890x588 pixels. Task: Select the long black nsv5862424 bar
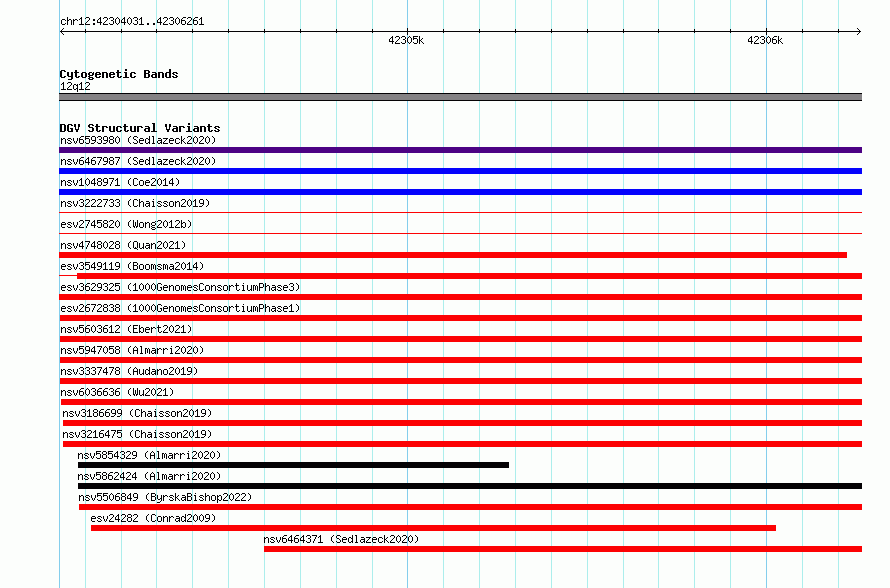coord(470,486)
